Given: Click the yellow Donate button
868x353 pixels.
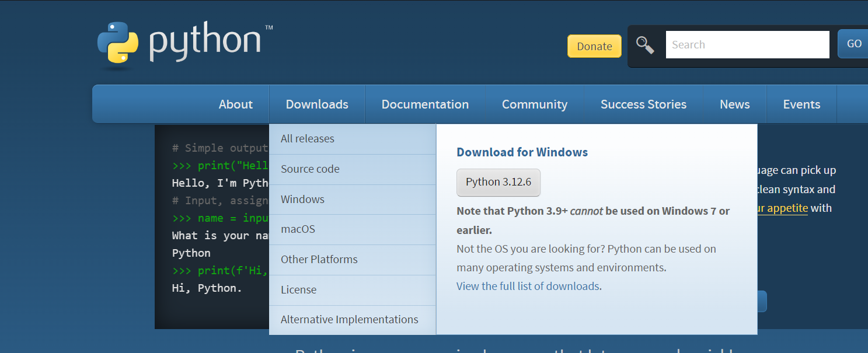Looking at the screenshot, I should [x=594, y=46].
